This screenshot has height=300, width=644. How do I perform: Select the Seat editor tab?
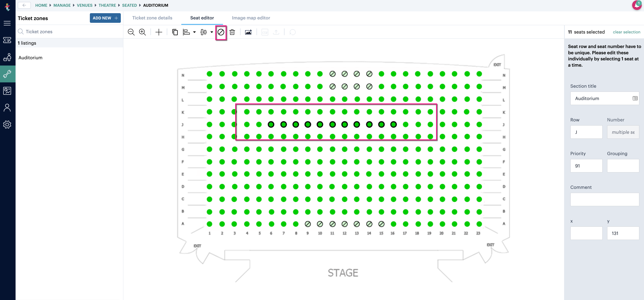(202, 18)
